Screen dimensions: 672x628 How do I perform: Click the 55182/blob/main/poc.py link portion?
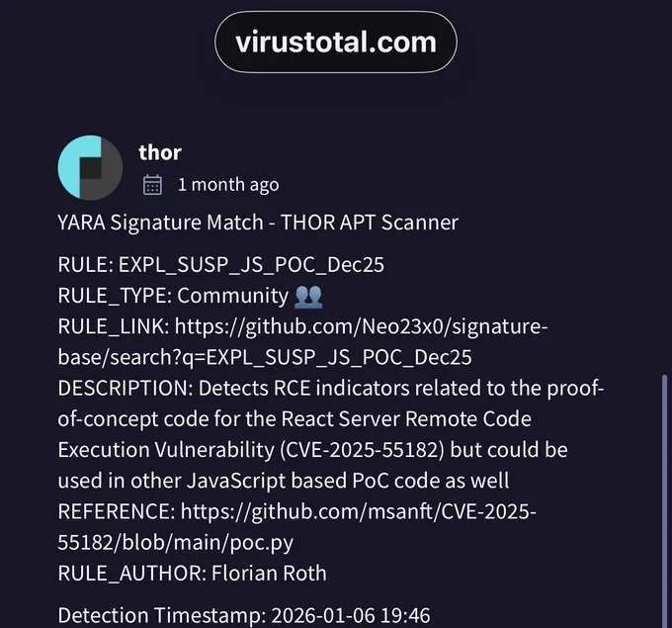click(x=175, y=543)
